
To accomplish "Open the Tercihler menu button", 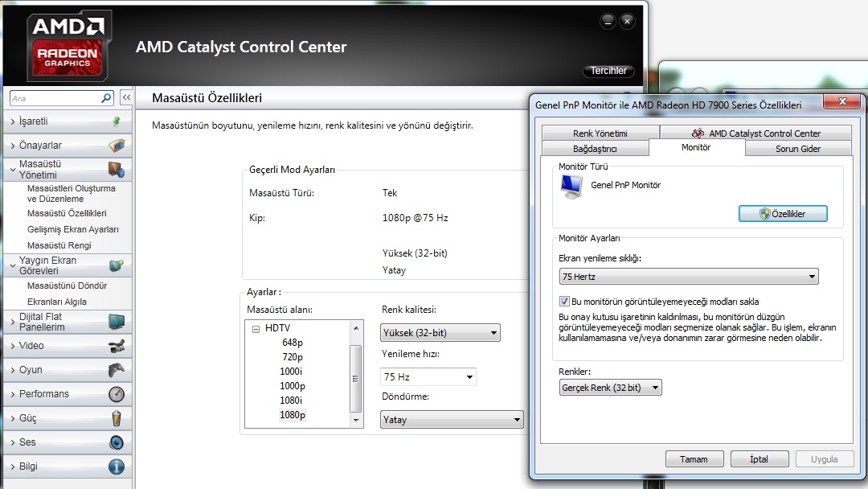I will coord(608,71).
